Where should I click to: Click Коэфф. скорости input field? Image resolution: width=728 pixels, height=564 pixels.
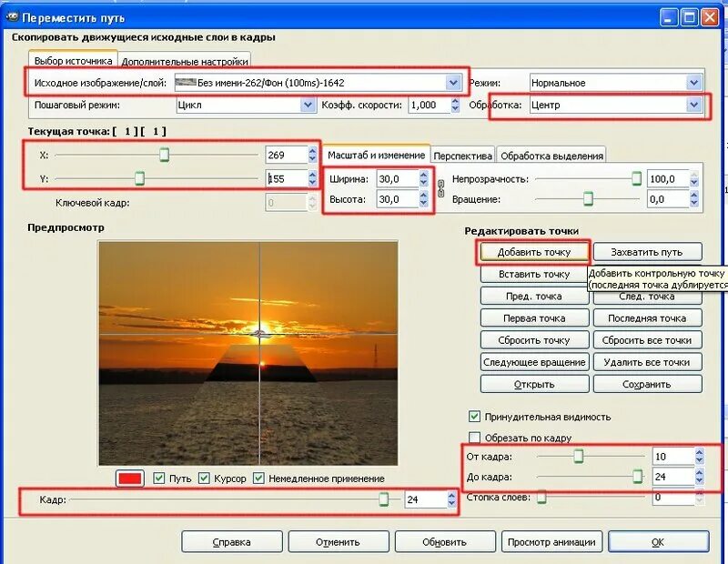tap(430, 105)
